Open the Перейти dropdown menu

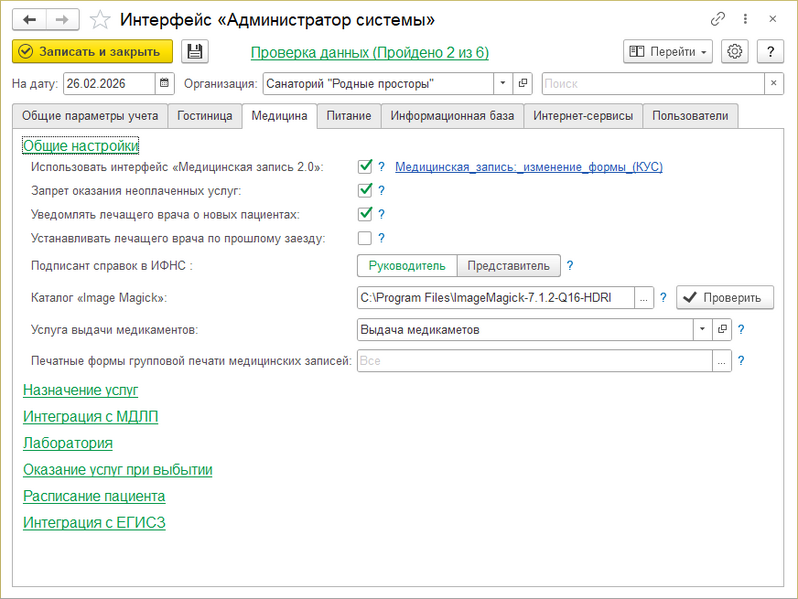point(668,52)
